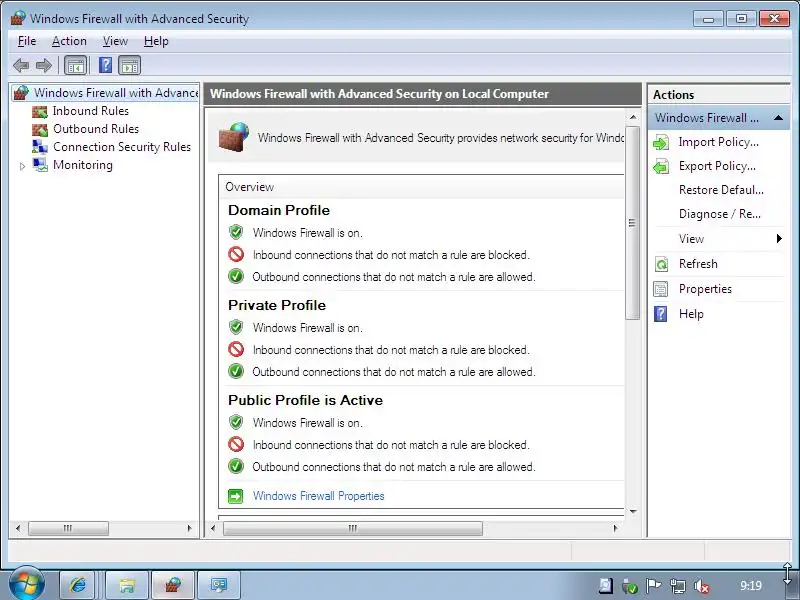
Task: Click the Properties icon in the Actions pane
Action: (x=661, y=289)
